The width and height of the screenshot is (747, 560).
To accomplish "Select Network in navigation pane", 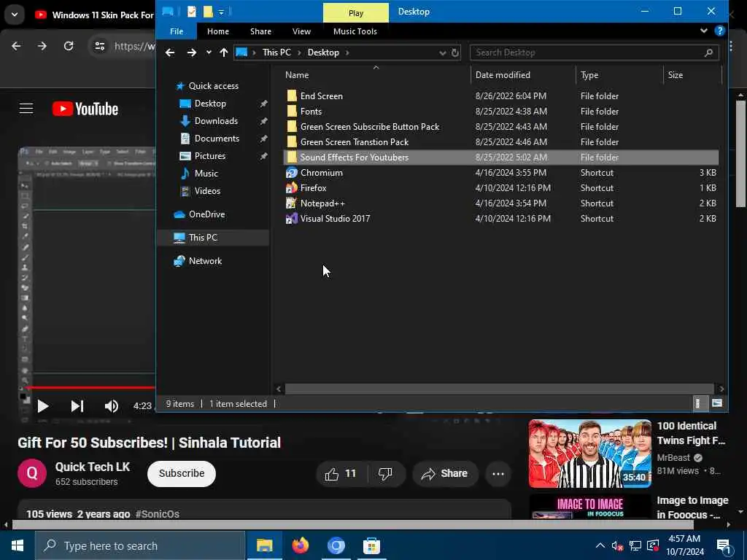I will 205,261.
